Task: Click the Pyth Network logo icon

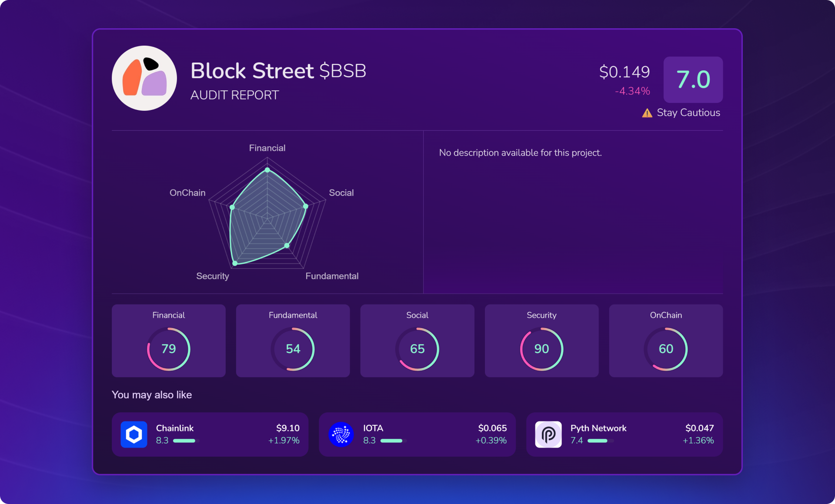Action: [548, 434]
